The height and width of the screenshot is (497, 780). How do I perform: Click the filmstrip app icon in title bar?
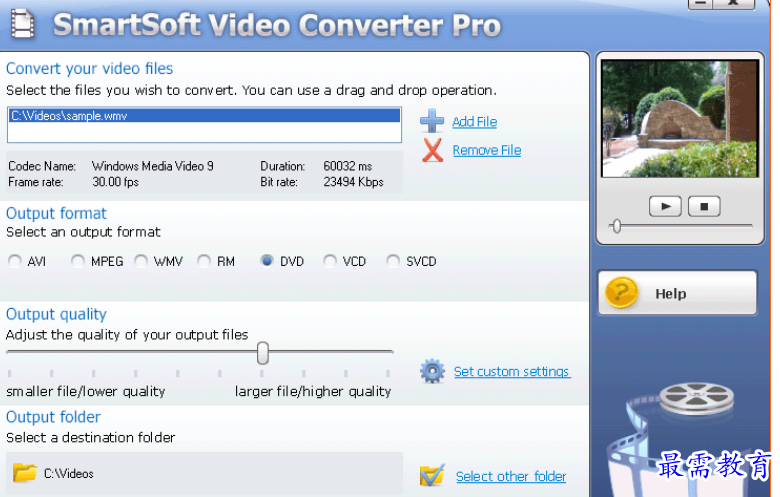[x=23, y=24]
